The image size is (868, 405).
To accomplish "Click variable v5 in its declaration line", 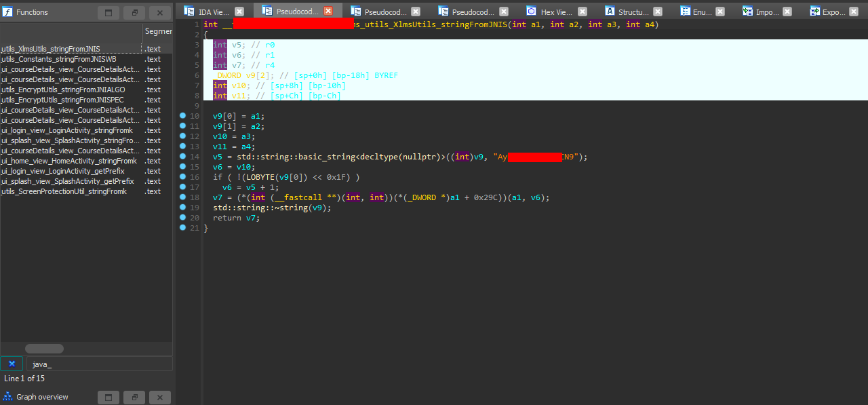I will click(237, 45).
